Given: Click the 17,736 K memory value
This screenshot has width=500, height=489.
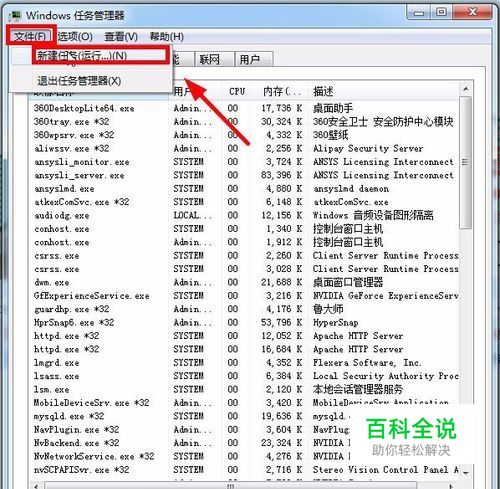Looking at the screenshot, I should [x=282, y=108].
